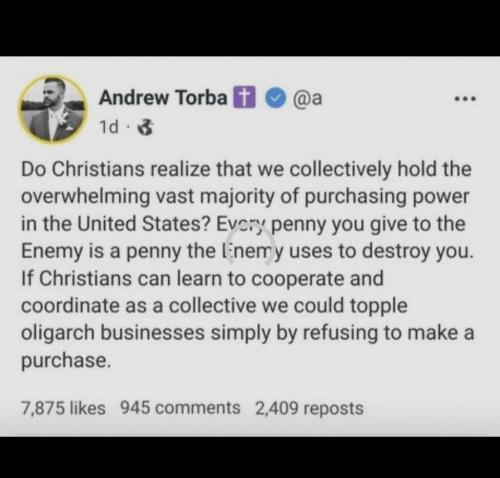Click the phrase "United States?" in post
Viewport: 500px width, 478px height.
(144, 223)
